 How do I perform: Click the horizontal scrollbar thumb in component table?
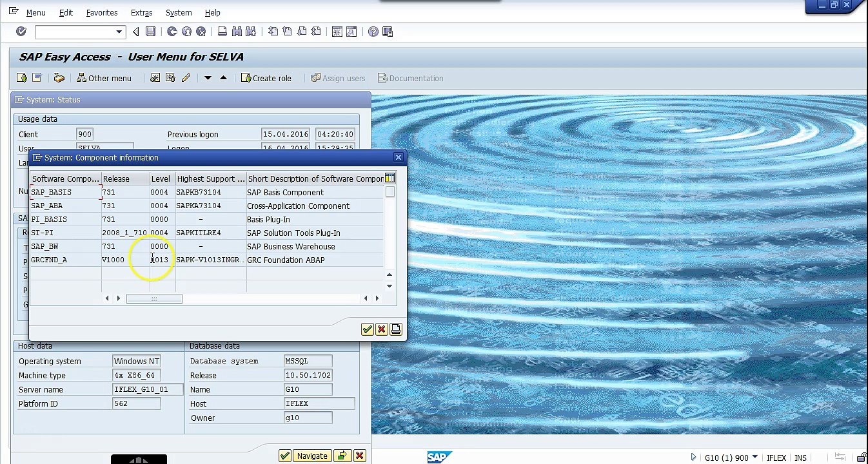154,298
